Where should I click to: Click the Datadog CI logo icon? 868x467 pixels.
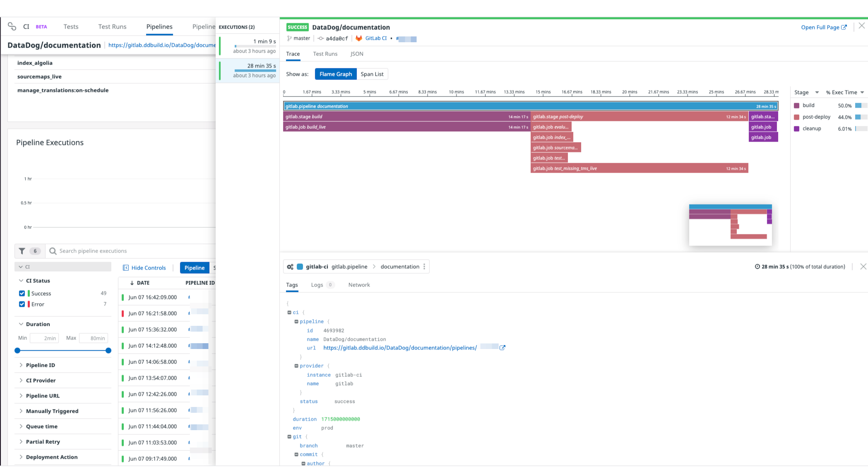coord(12,26)
